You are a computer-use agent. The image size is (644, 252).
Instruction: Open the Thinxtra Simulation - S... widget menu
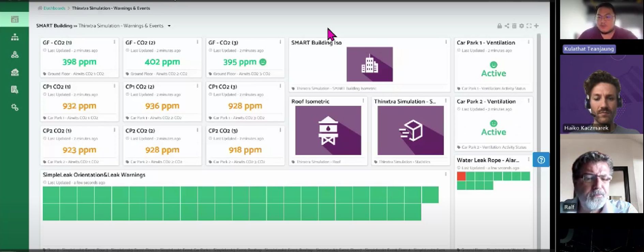tap(446, 101)
